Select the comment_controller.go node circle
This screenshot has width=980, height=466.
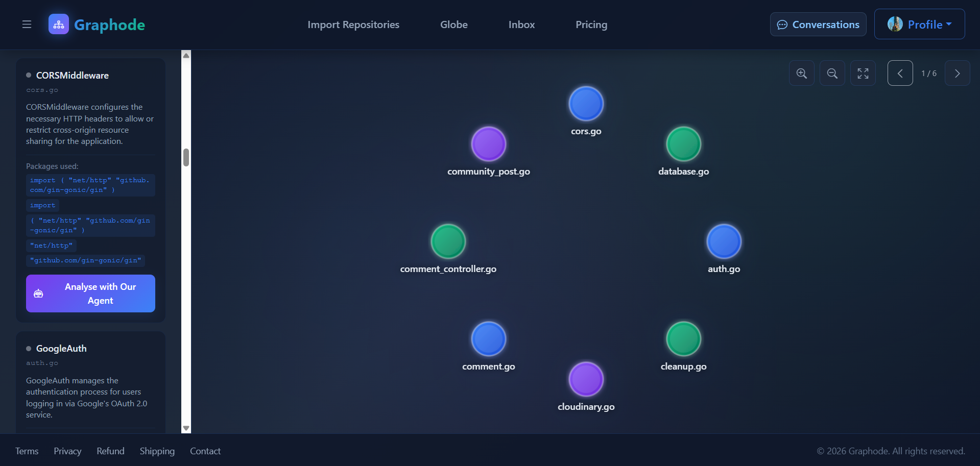(x=448, y=241)
